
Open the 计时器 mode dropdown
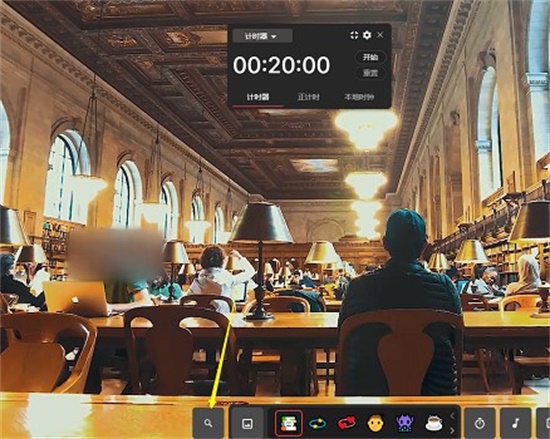(262, 36)
